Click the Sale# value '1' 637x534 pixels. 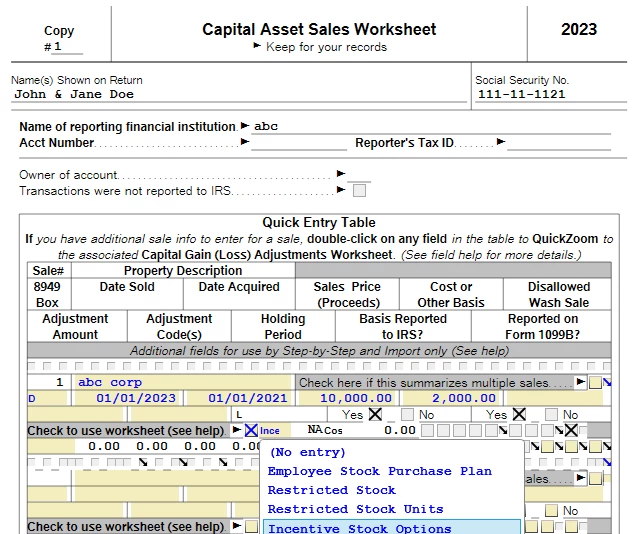(59, 382)
